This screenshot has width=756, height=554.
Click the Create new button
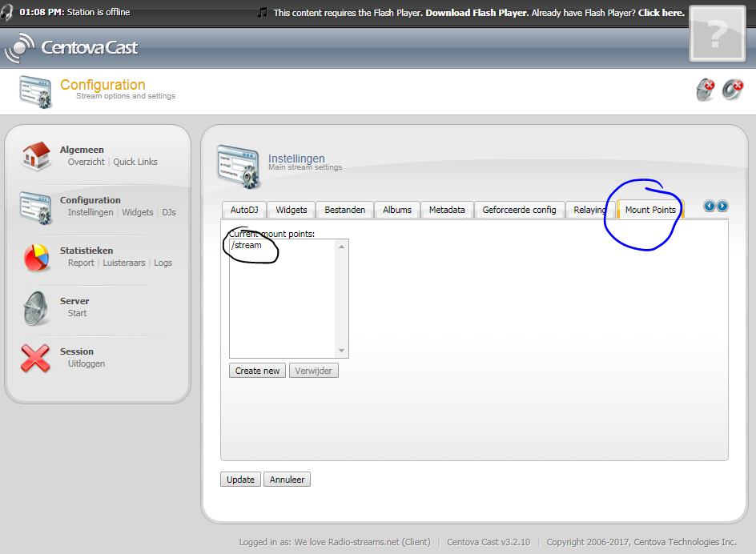(257, 371)
